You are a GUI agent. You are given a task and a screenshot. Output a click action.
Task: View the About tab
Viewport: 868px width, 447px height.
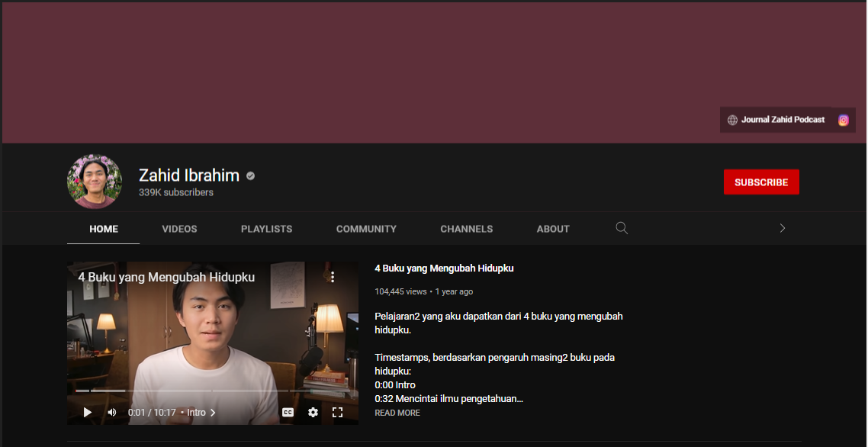pyautogui.click(x=553, y=229)
